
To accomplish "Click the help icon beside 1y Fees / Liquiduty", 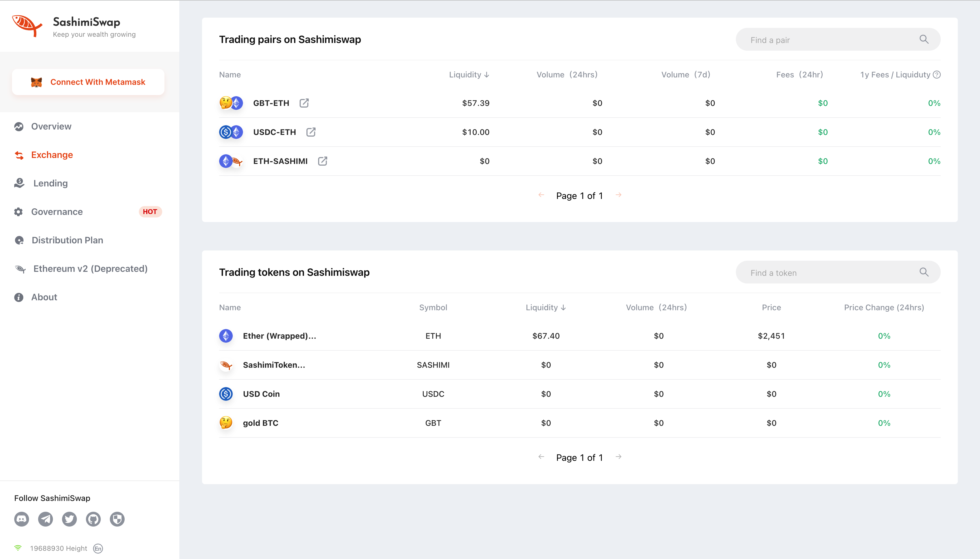I will click(937, 75).
